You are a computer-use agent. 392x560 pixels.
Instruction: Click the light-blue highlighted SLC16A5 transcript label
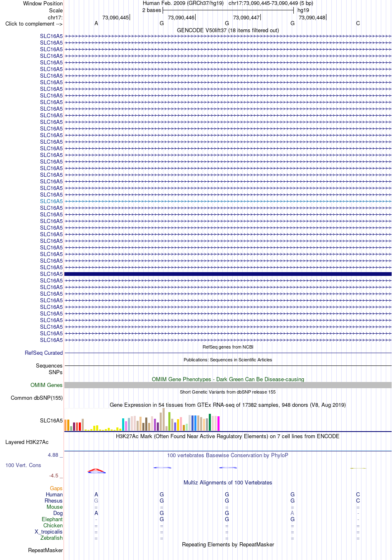pyautogui.click(x=51, y=201)
